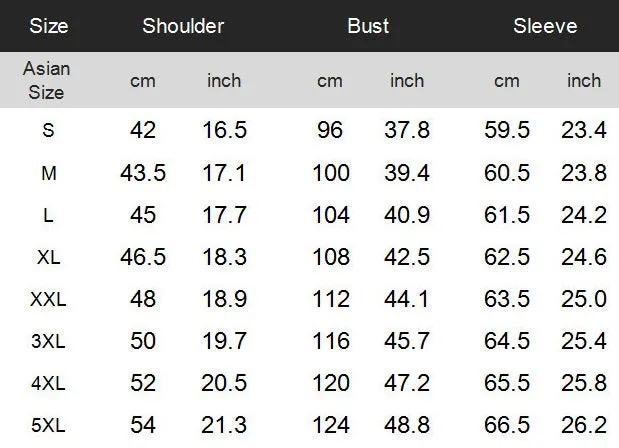
Task: Click the XXL size row label
Action: point(48,299)
